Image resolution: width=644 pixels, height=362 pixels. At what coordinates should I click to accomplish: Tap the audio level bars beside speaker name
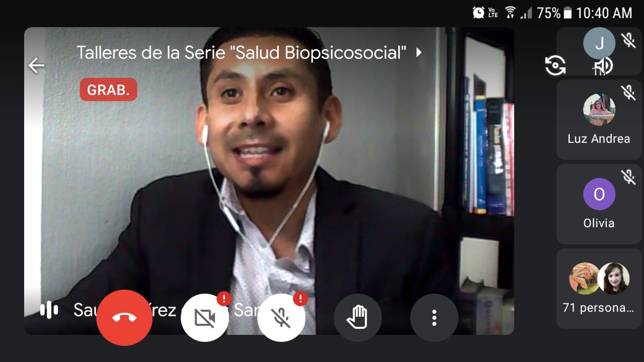[x=49, y=310]
